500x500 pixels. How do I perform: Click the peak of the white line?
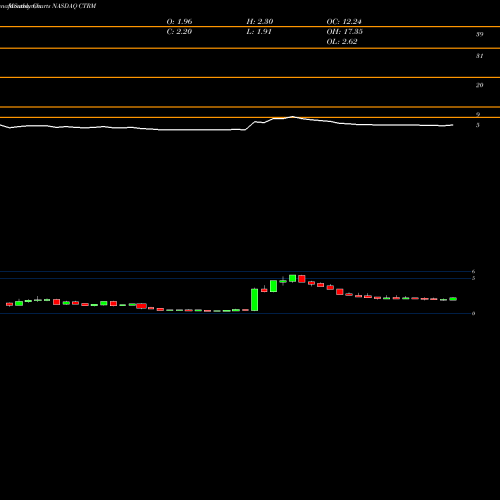293,117
